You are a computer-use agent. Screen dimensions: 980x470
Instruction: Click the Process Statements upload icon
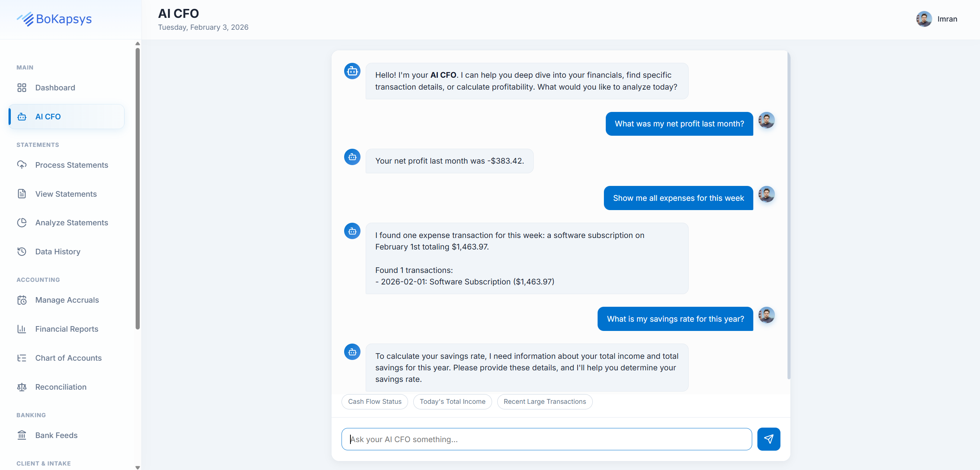point(22,165)
